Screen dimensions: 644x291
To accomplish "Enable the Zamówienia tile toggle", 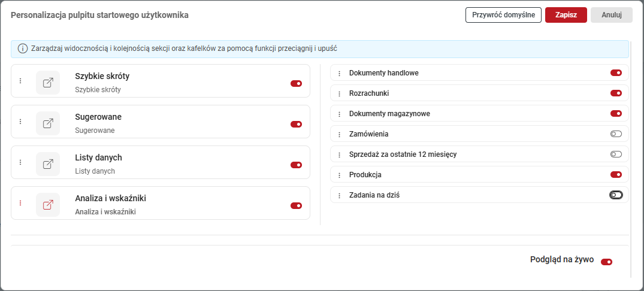I will click(x=616, y=134).
